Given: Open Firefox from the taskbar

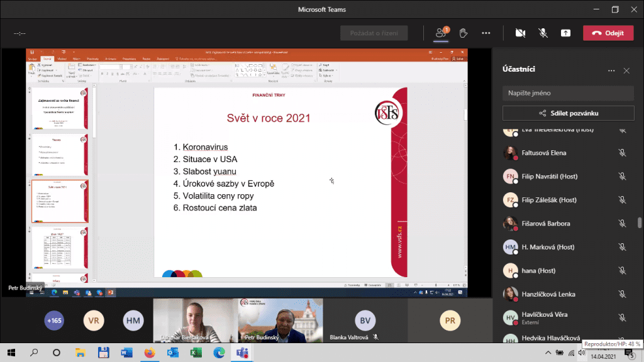Looking at the screenshot, I should pos(150,353).
